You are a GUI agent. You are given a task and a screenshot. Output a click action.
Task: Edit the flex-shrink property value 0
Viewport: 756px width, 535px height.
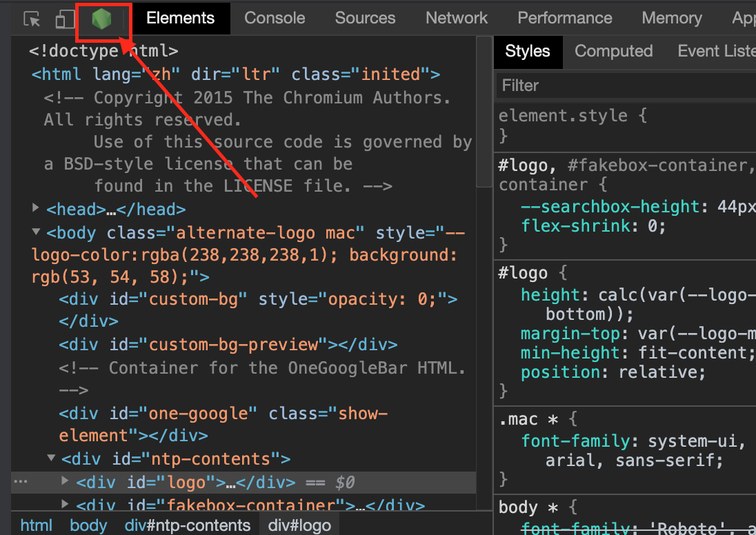coord(652,226)
